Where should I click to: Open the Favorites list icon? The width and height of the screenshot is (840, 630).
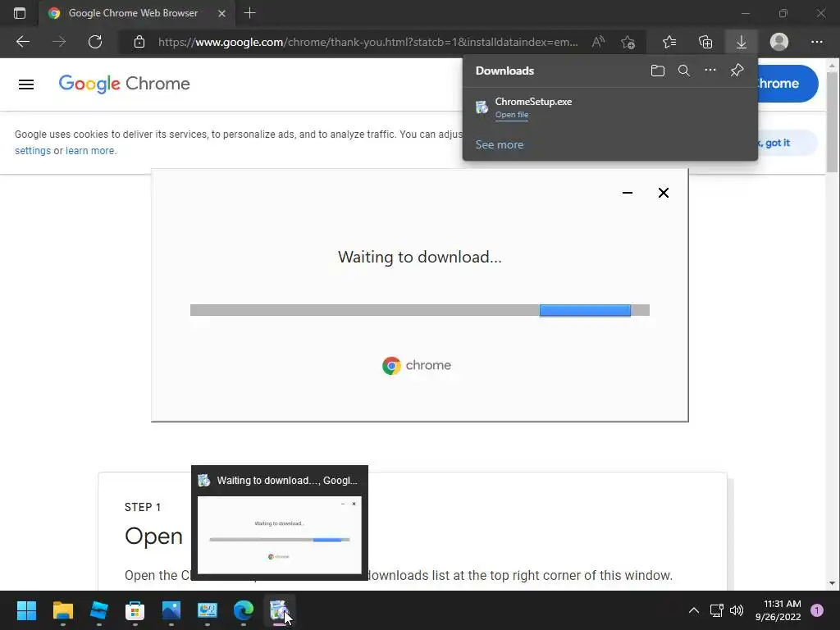(x=669, y=42)
